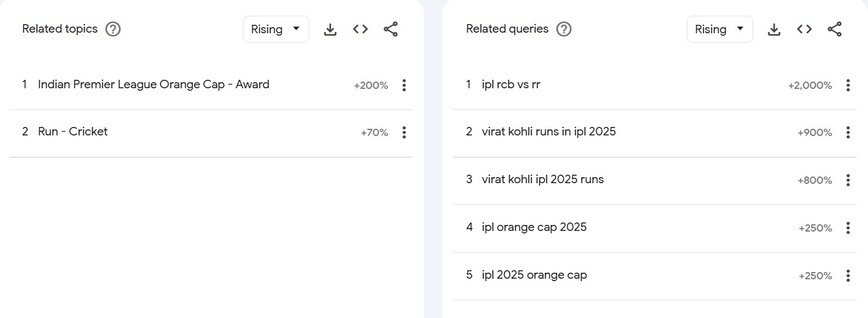Select the 'virat kohli ipl 2025 runs' query
The image size is (868, 318).
pos(542,180)
